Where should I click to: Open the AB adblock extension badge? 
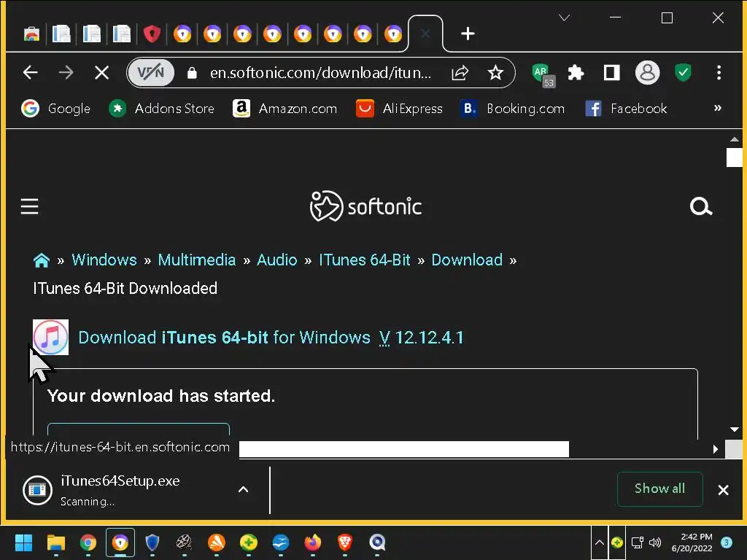click(x=543, y=75)
